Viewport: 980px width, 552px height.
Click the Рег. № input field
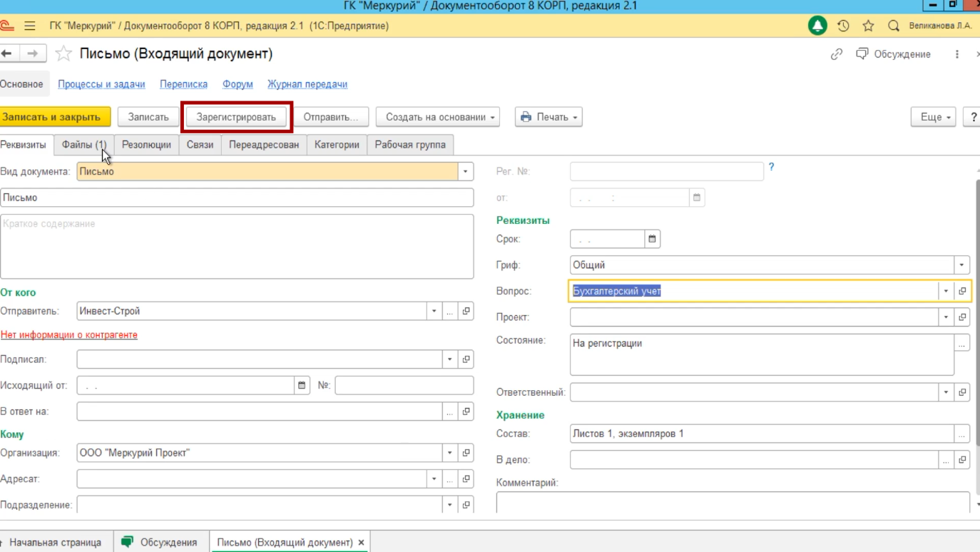[x=667, y=171]
